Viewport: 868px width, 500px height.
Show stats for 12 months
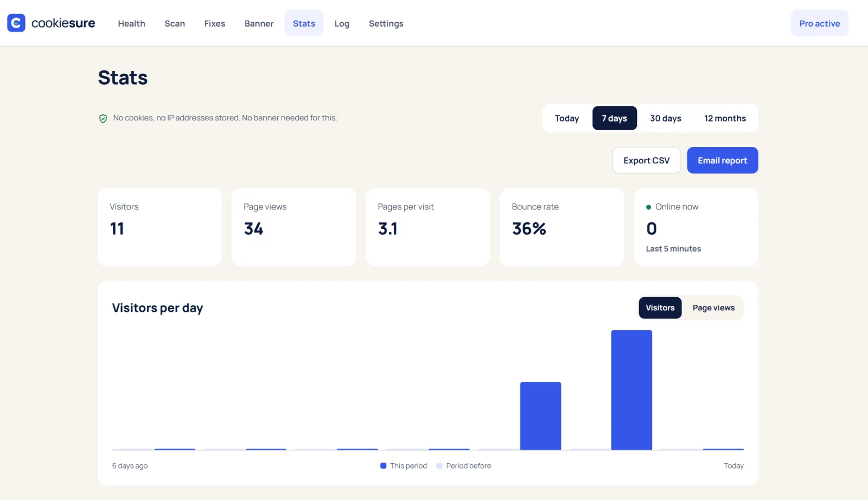pos(725,118)
